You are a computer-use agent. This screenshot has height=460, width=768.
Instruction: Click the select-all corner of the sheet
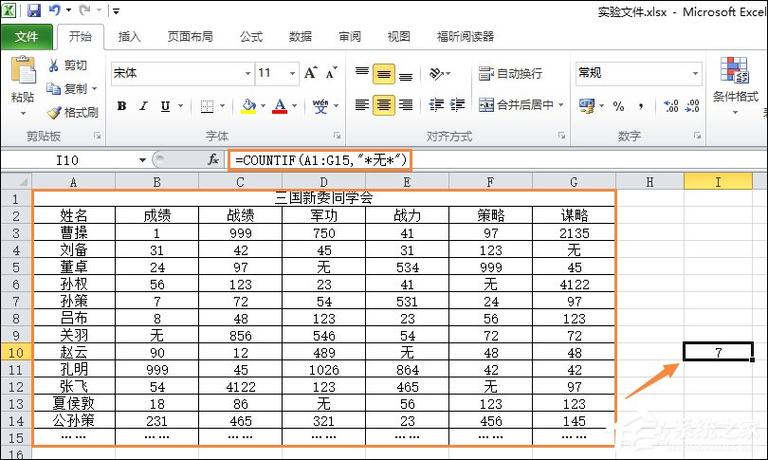tap(18, 182)
